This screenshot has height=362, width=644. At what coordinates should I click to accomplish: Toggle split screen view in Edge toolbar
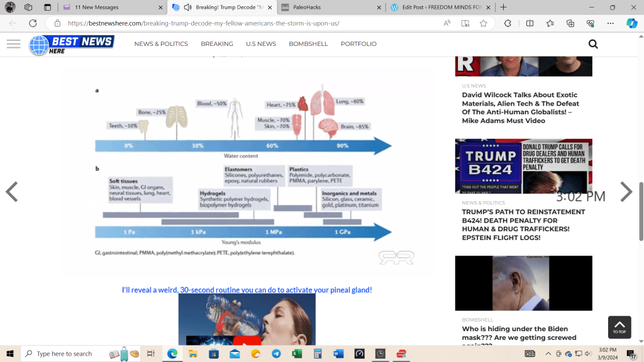530,23
